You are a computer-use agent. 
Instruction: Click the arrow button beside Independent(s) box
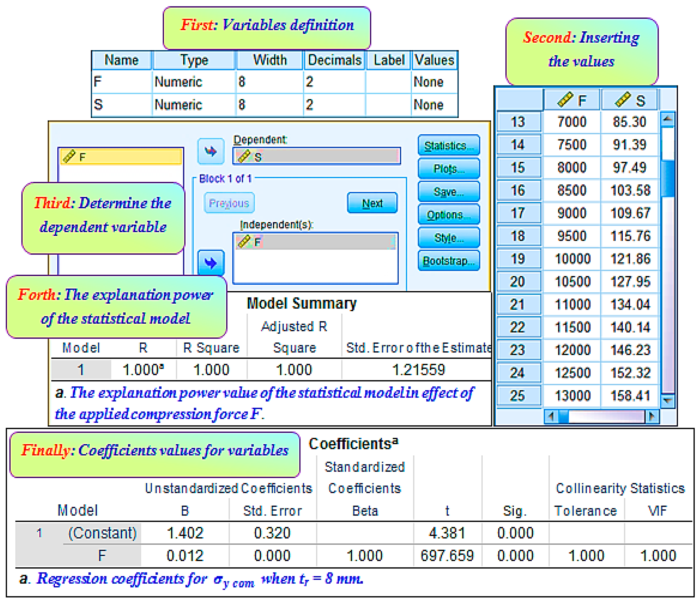pyautogui.click(x=211, y=263)
